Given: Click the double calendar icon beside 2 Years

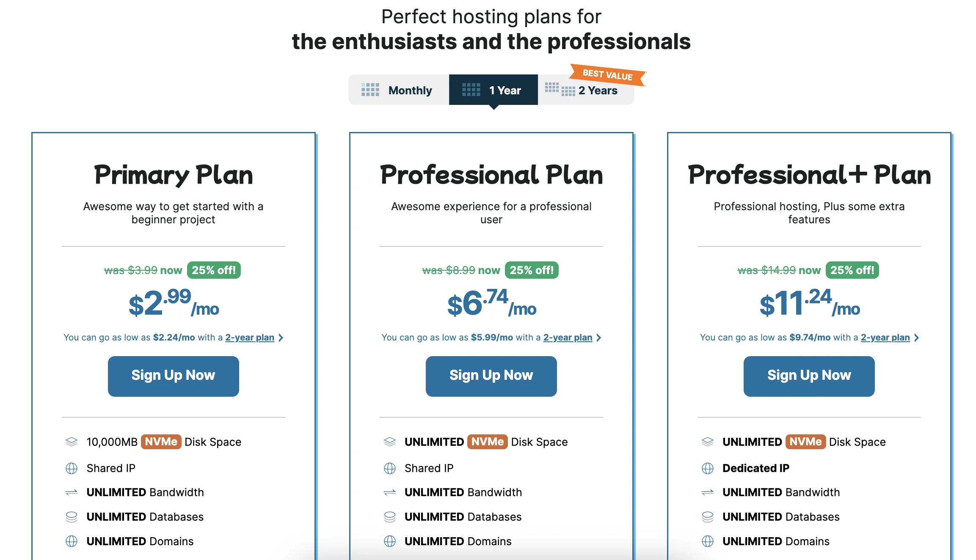Looking at the screenshot, I should [560, 89].
